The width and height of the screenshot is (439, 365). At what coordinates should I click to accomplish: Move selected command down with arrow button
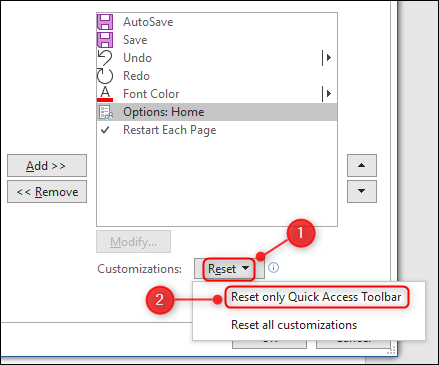362,191
